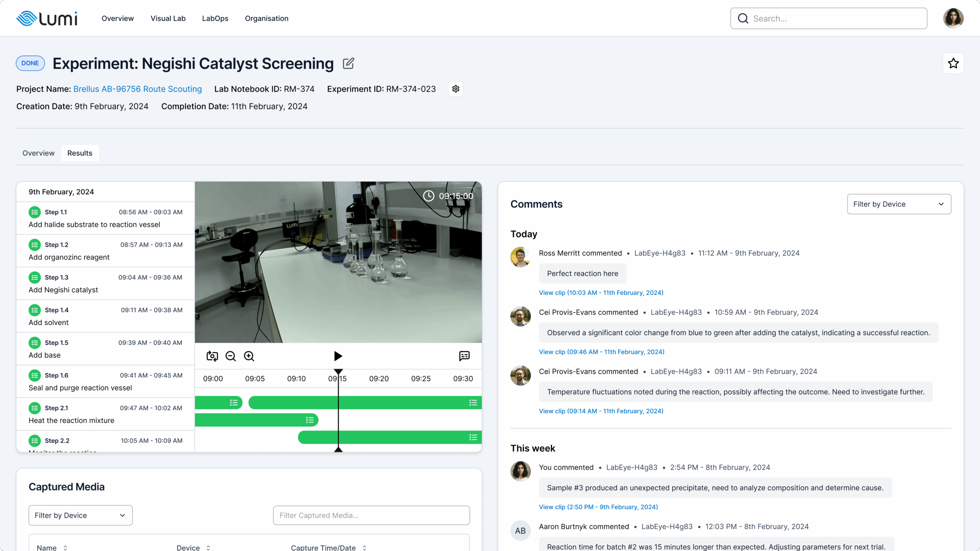Screen dimensions: 980x551
Task: Open the Overview nav menu
Action: coord(118,18)
